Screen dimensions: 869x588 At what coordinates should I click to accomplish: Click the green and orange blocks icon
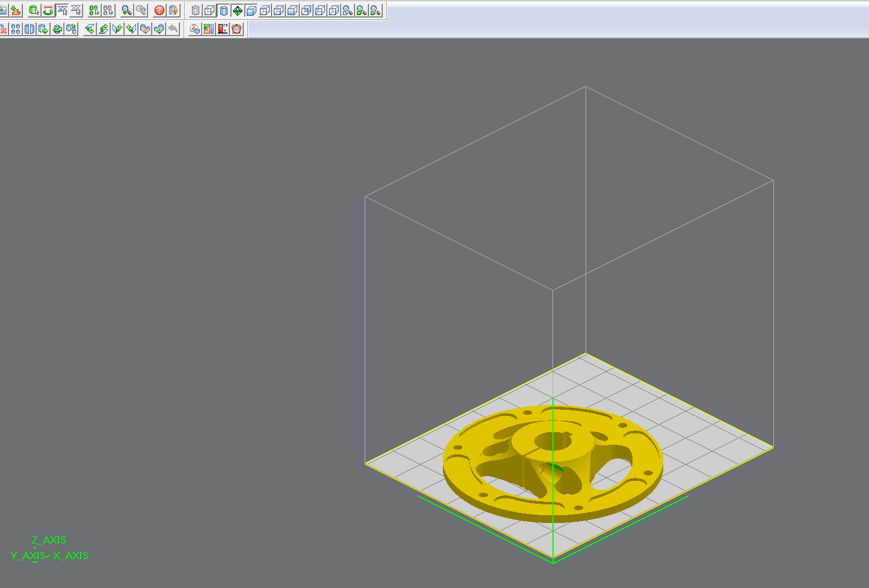[x=209, y=29]
